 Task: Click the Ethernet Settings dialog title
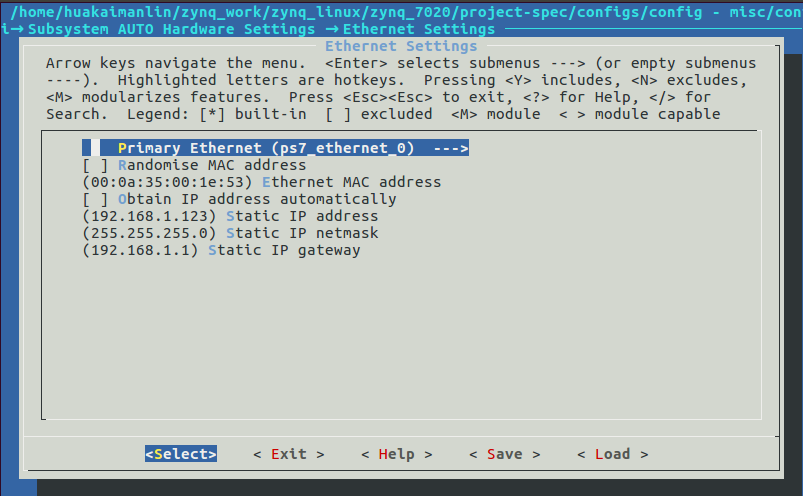click(401, 46)
